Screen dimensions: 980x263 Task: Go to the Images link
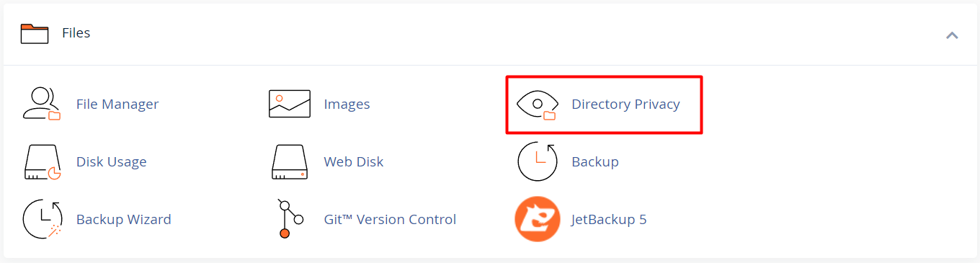pyautogui.click(x=347, y=104)
